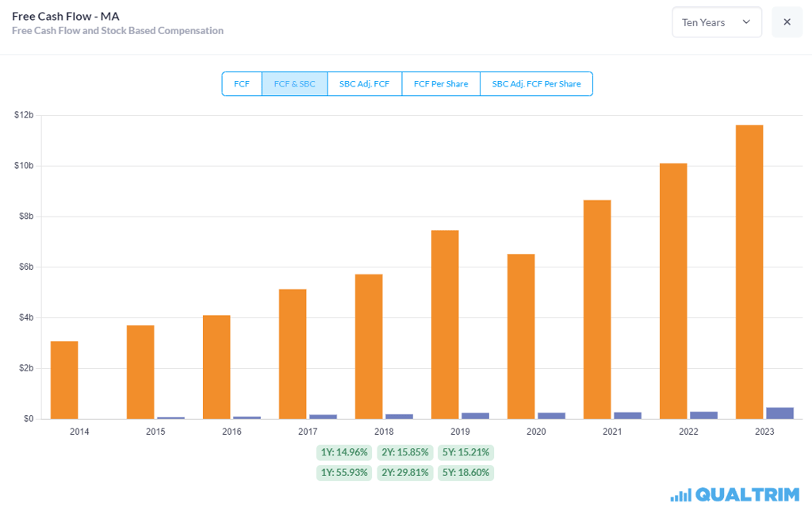Switch to the FCF tab
Viewport: 812px width, 507px height.
[242, 83]
